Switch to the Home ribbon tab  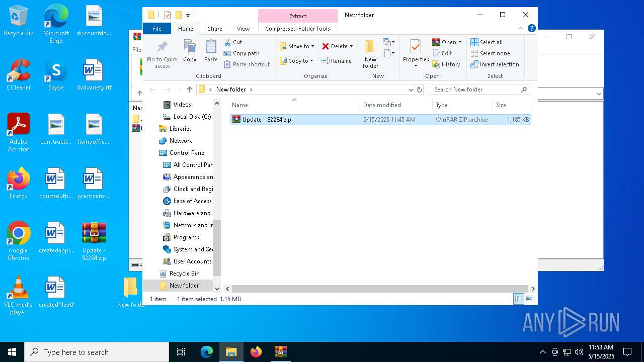(x=185, y=29)
